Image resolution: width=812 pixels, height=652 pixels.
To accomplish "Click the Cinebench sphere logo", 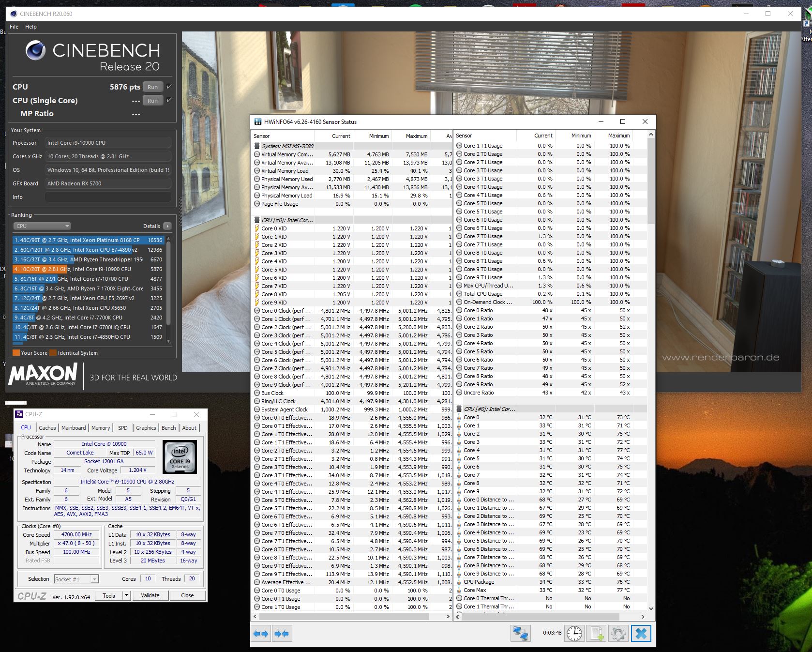I will [x=35, y=51].
